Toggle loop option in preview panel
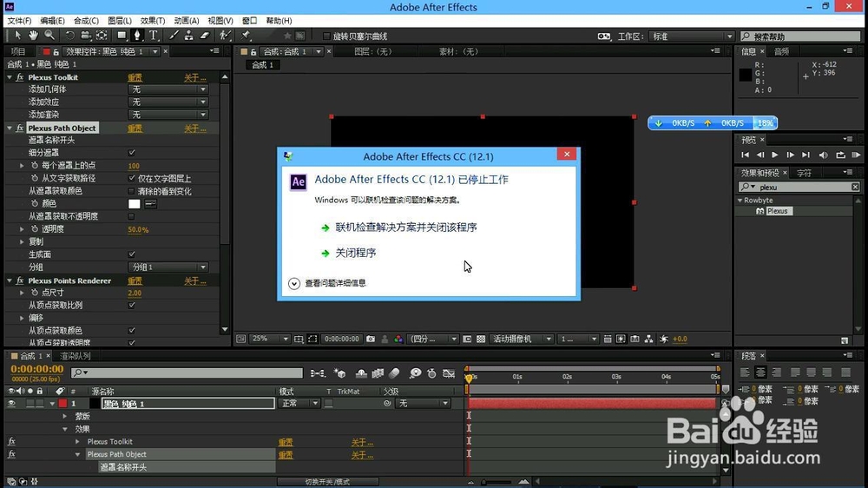The width and height of the screenshot is (868, 488). coord(840,155)
